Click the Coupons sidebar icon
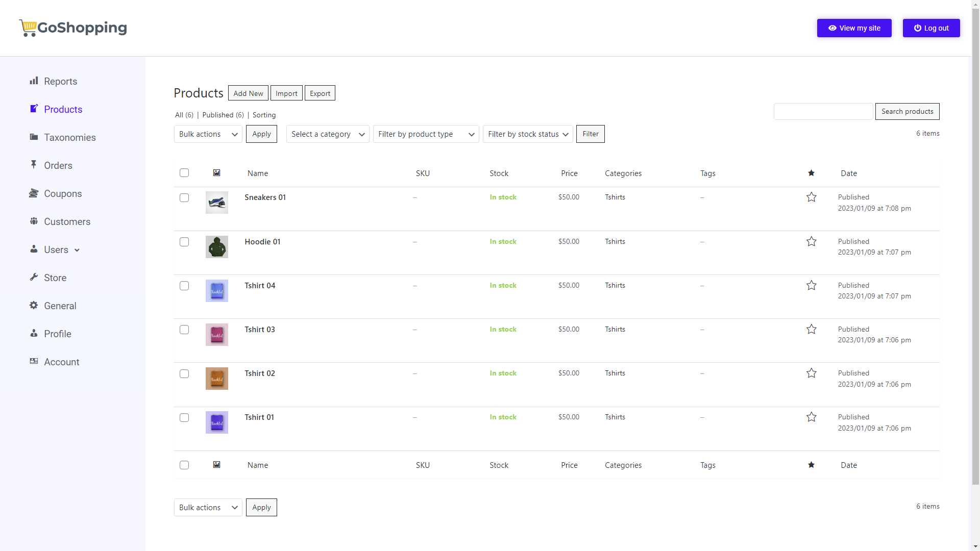The image size is (980, 551). tap(33, 193)
